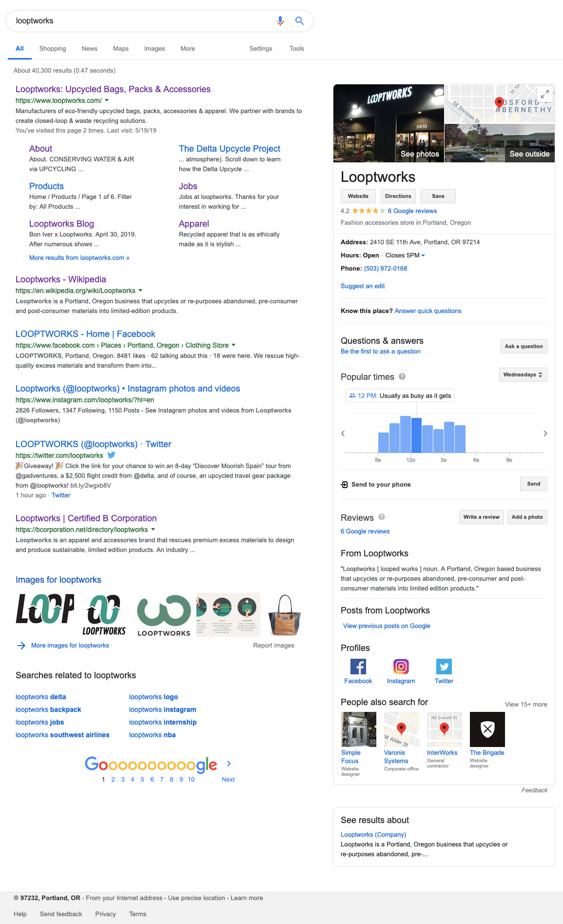Click the Directions button
The width and height of the screenshot is (563, 924).
click(398, 196)
